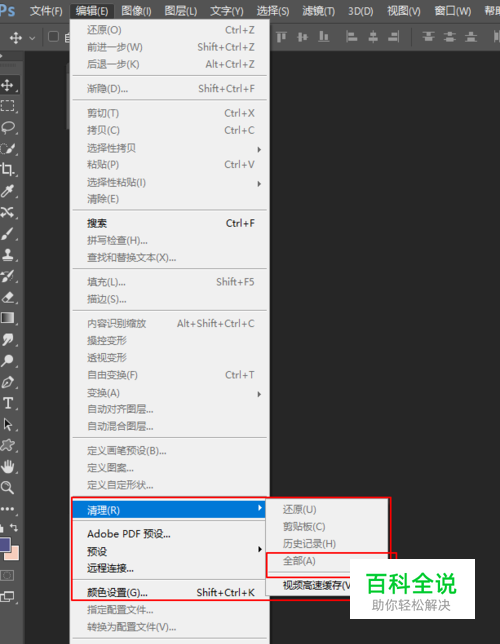Select the Patch healing tool
500x644 pixels.
click(x=7, y=212)
